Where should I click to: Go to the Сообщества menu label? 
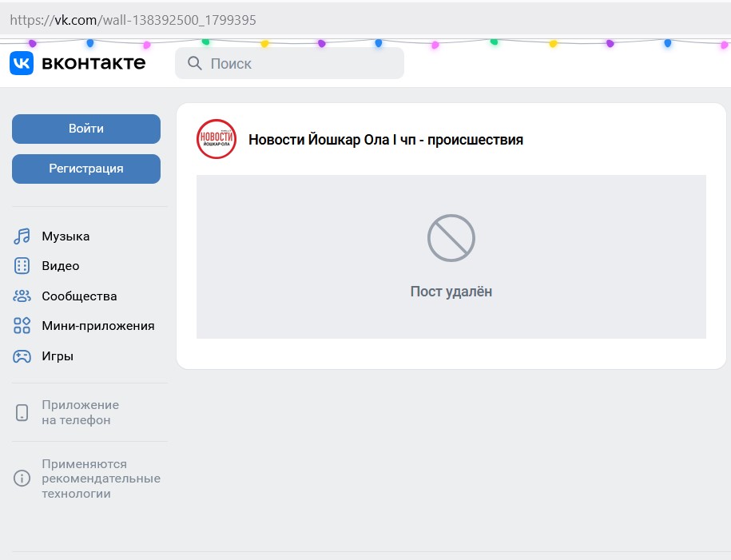click(x=79, y=296)
